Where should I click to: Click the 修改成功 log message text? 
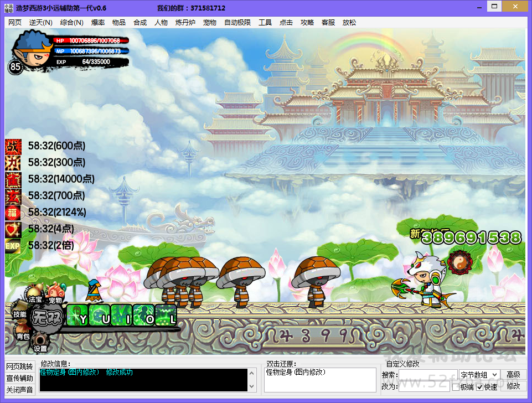[x=120, y=372]
